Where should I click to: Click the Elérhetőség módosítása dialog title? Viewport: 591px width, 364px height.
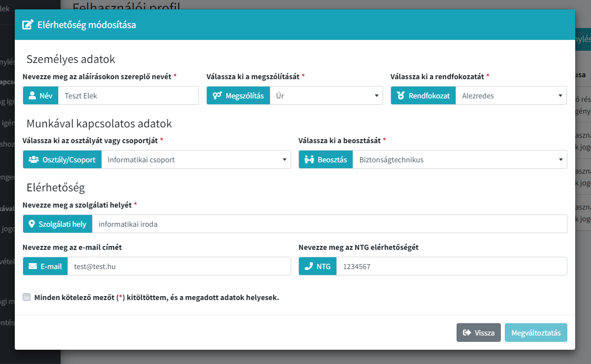(x=87, y=25)
